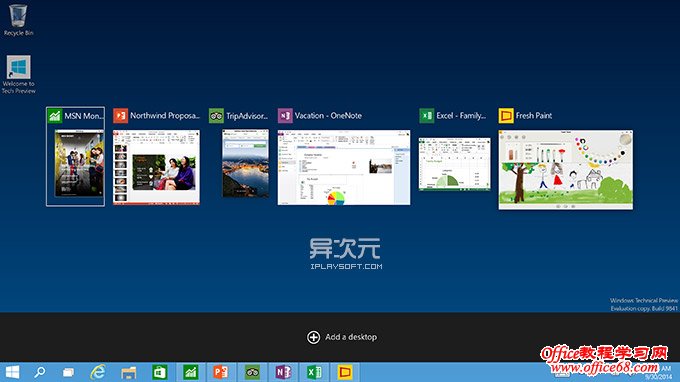The width and height of the screenshot is (680, 382).
Task: Open Welcome to Tech Preview shortcut
Action: [18, 74]
